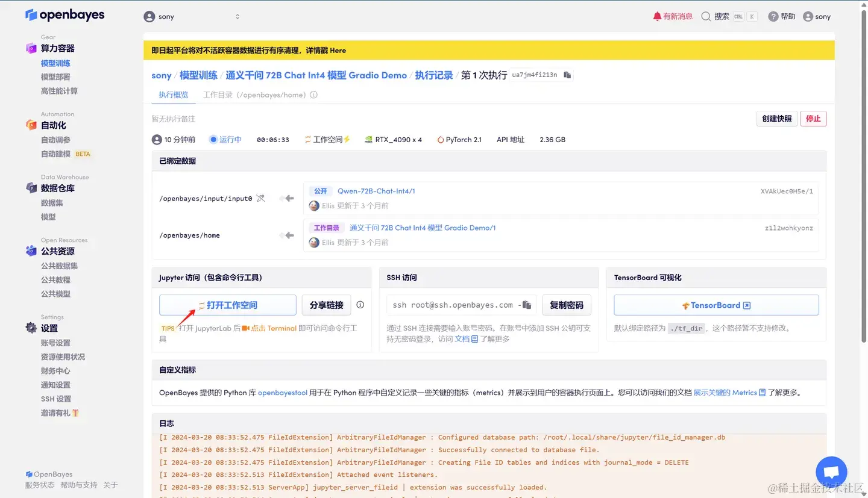Viewport: 868px width, 498px height.
Task: Click the PyTorch 2.1 runtime label
Action: [x=459, y=140]
